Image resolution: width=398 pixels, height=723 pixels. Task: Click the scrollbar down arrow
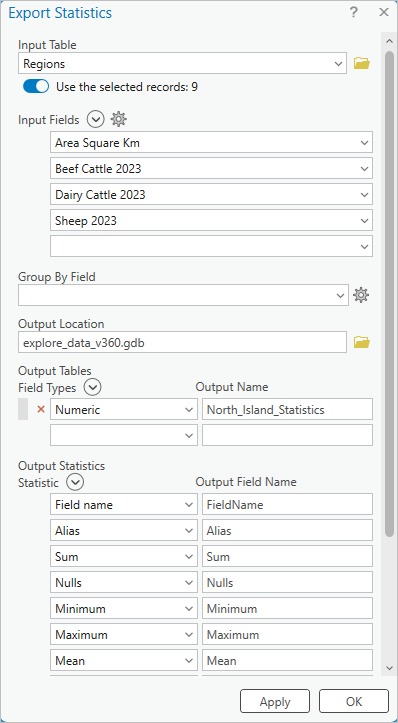[x=389, y=668]
